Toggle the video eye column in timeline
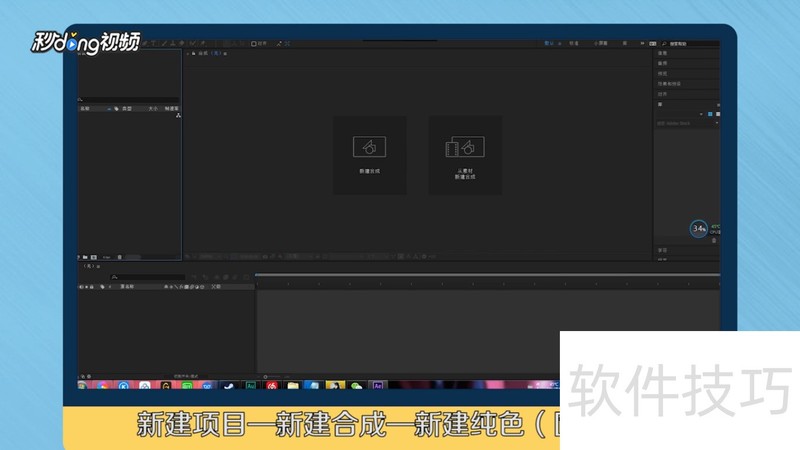The width and height of the screenshot is (800, 450). [x=82, y=287]
